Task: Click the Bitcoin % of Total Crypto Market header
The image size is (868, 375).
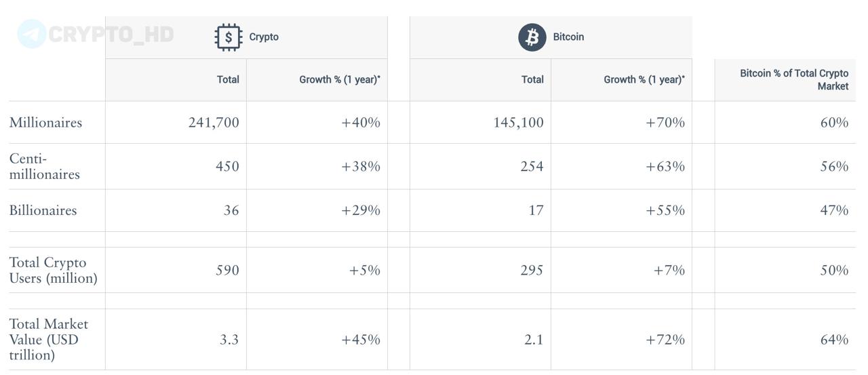Action: point(793,79)
